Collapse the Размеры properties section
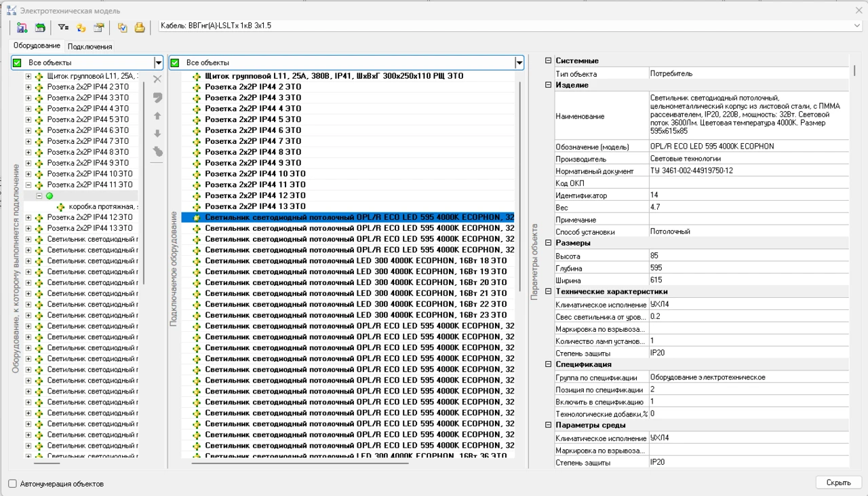This screenshot has width=868, height=496. pos(548,243)
